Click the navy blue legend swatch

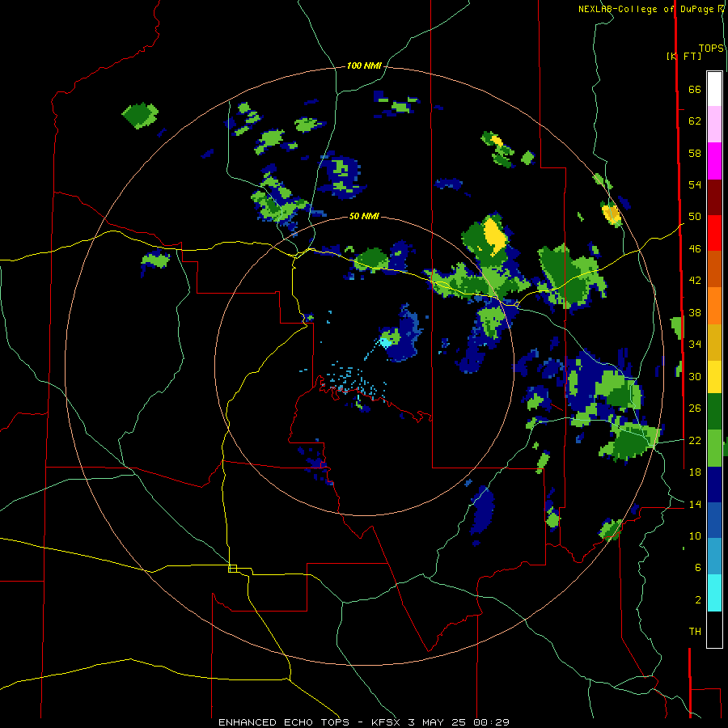pos(714,485)
